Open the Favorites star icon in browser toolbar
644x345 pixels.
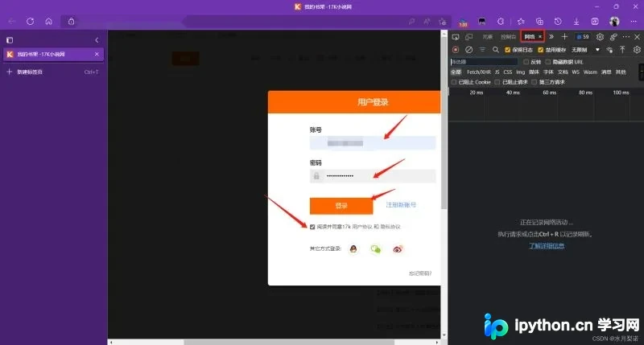(521, 22)
